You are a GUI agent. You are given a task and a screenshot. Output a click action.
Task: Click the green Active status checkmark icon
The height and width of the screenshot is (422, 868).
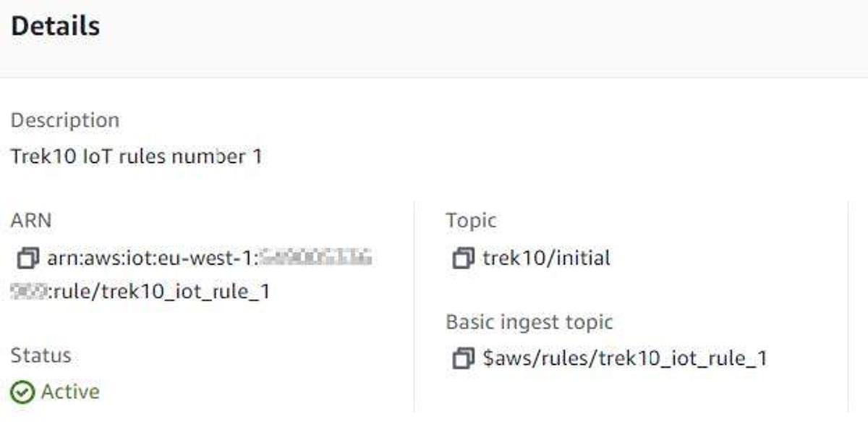pos(22,392)
